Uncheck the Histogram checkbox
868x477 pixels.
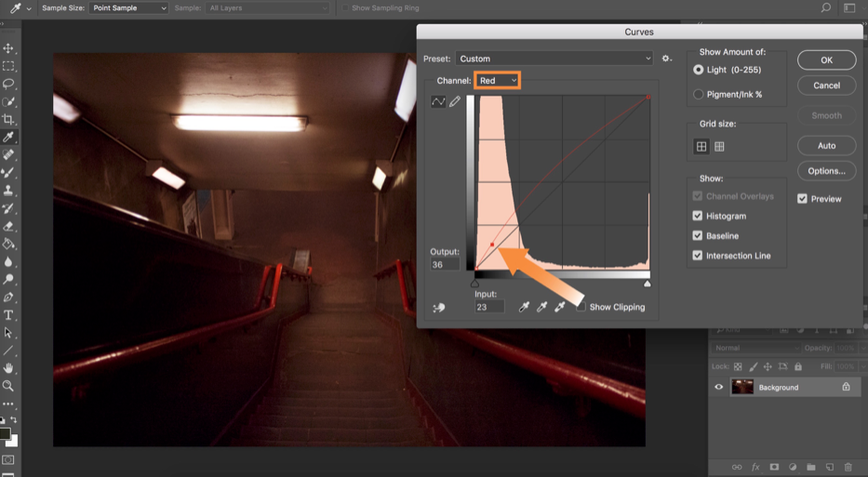[x=698, y=216]
